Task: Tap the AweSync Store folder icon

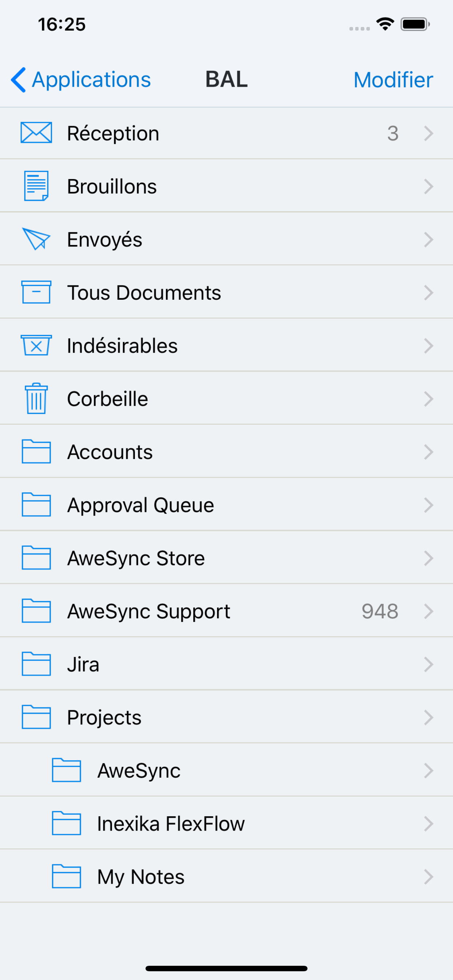Action: coord(36,558)
